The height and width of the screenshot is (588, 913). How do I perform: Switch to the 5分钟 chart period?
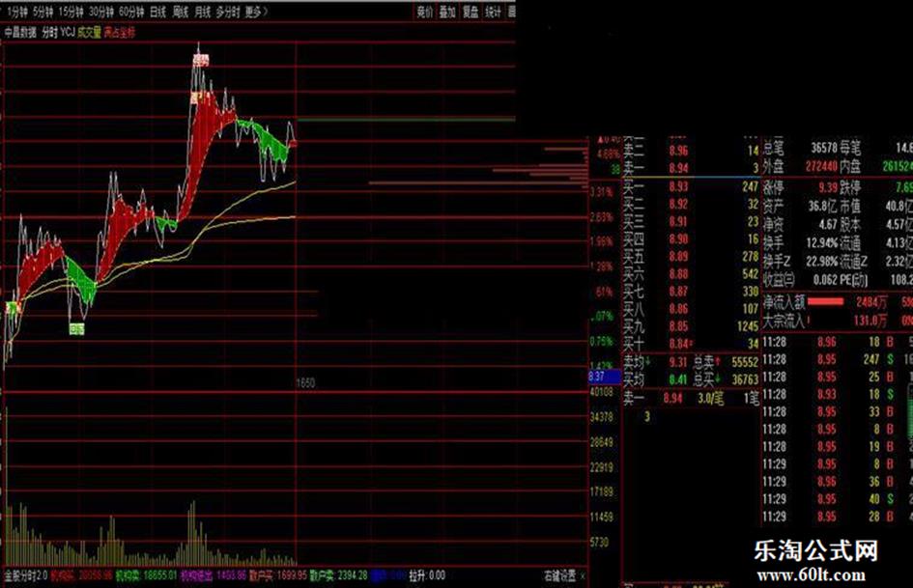[43, 11]
